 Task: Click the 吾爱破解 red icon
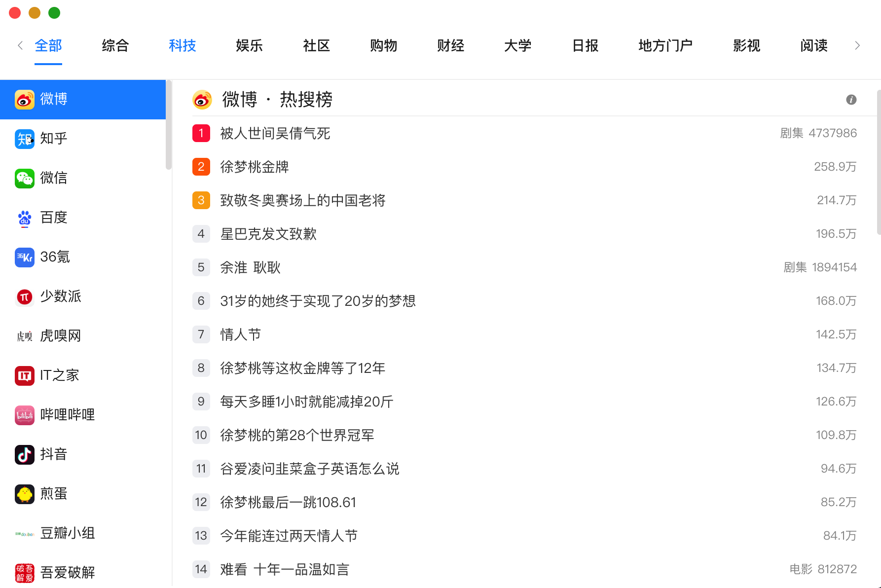tap(25, 573)
